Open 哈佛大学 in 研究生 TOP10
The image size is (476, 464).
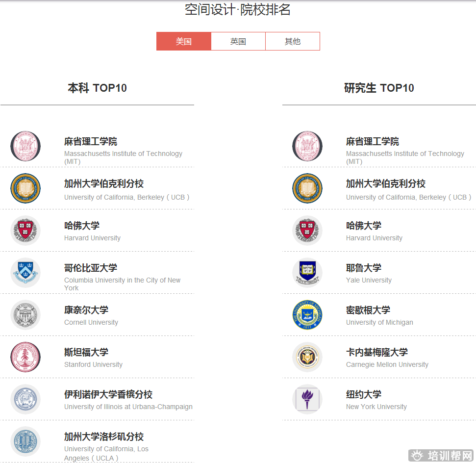(x=364, y=226)
